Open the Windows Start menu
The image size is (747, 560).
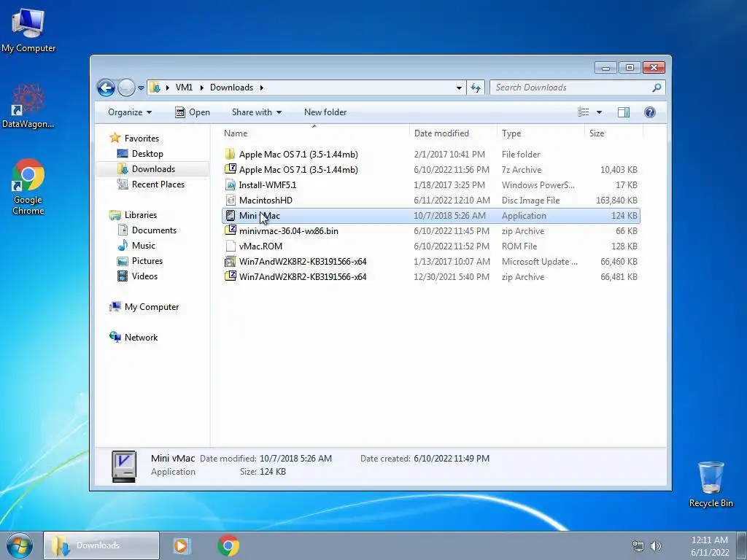click(x=20, y=545)
